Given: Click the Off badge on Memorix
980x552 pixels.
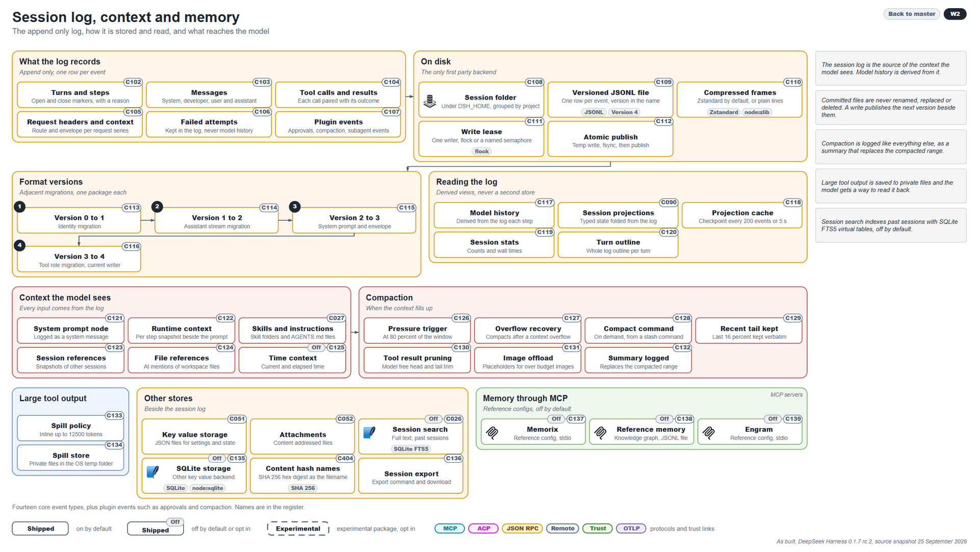Looking at the screenshot, I should (556, 419).
